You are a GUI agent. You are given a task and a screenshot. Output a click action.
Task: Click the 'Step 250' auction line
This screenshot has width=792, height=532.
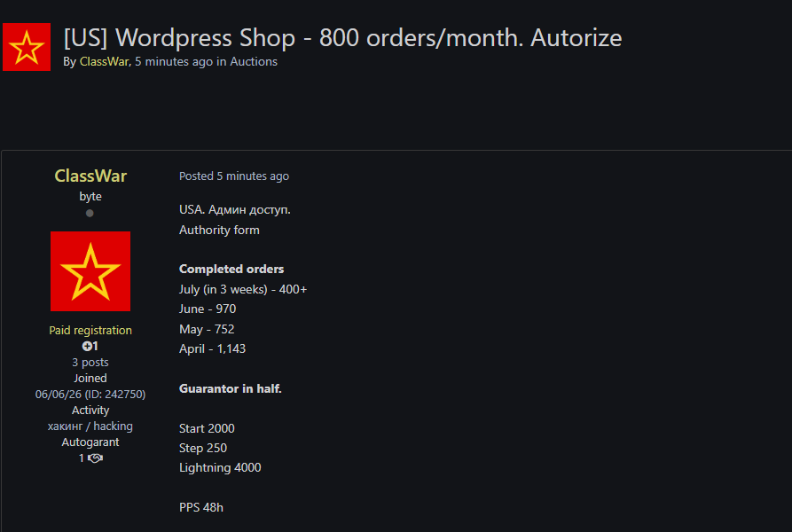(203, 449)
